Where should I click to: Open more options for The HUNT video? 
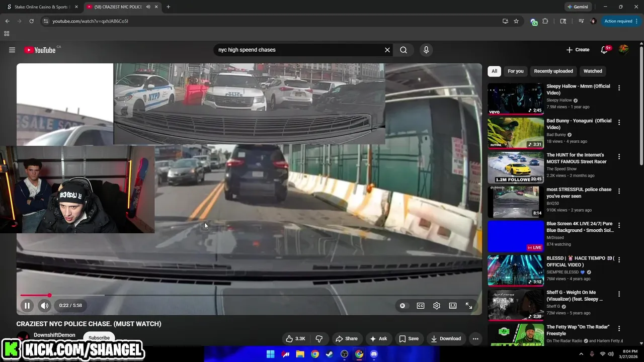coord(619,157)
